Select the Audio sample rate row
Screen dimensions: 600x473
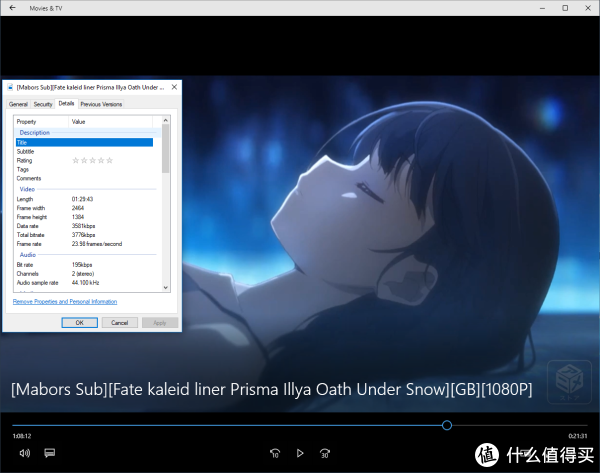pyautogui.click(x=84, y=283)
